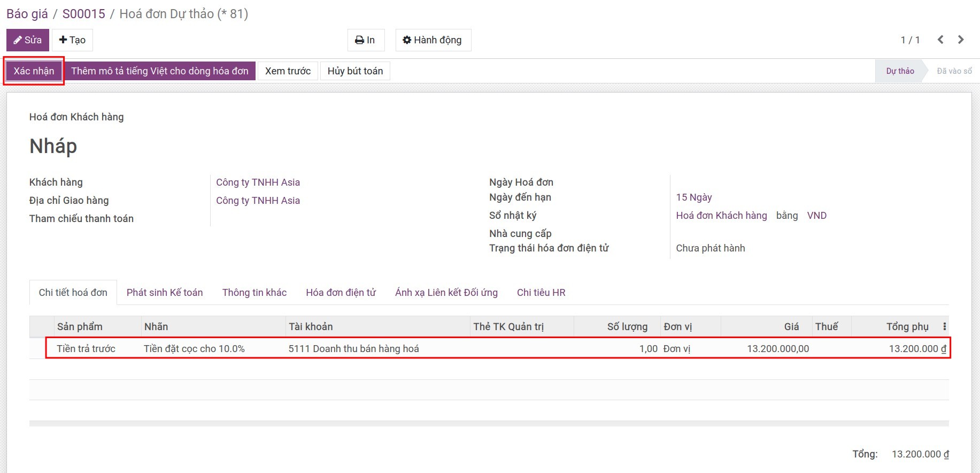Click Đơn vị column header

691,326
